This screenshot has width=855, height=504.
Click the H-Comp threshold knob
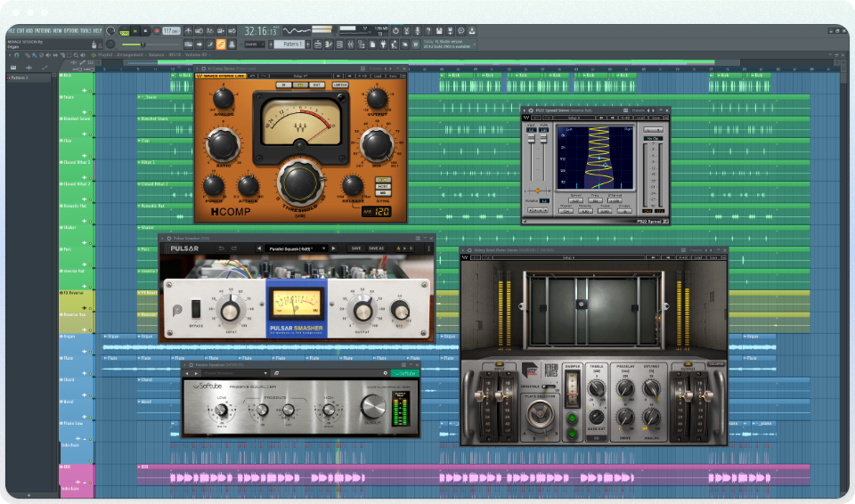pos(300,184)
